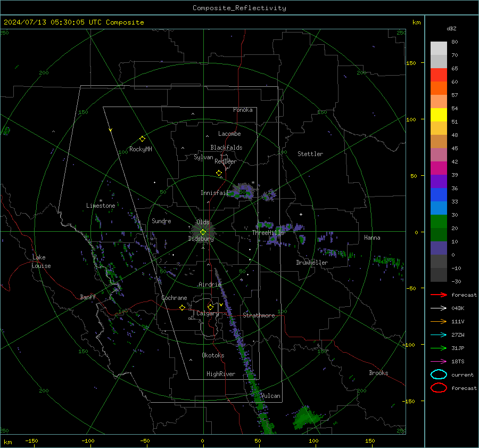Click the Sundre town label
Image resolution: width=479 pixels, height=448 pixels.
161,221
